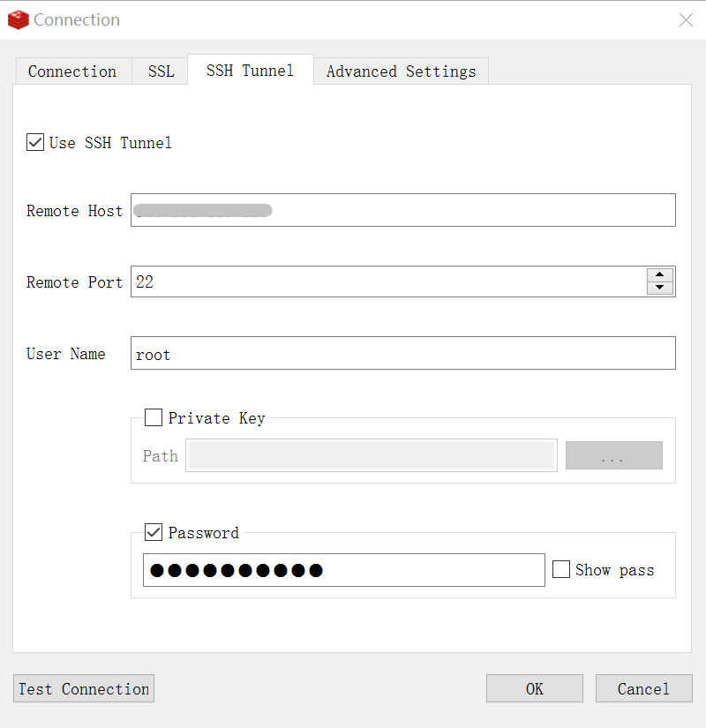
Task: Tick the Show pass checkbox
Action: pos(561,569)
